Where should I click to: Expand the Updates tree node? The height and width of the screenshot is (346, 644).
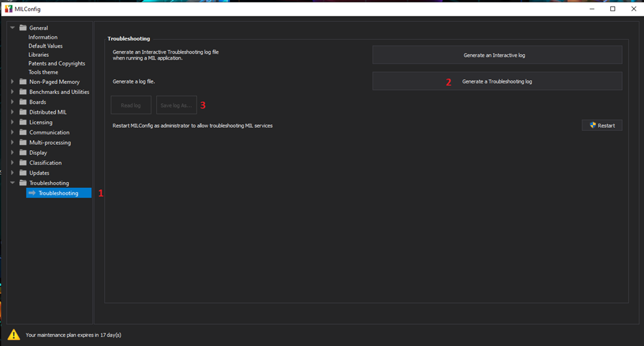point(13,173)
